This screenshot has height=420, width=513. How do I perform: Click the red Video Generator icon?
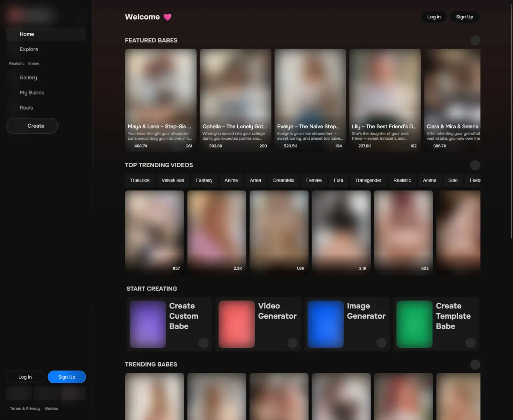(x=236, y=324)
